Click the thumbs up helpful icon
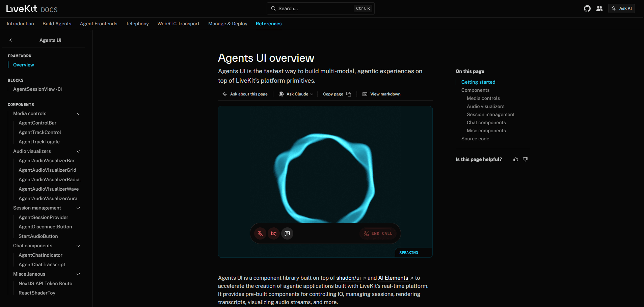 click(516, 159)
